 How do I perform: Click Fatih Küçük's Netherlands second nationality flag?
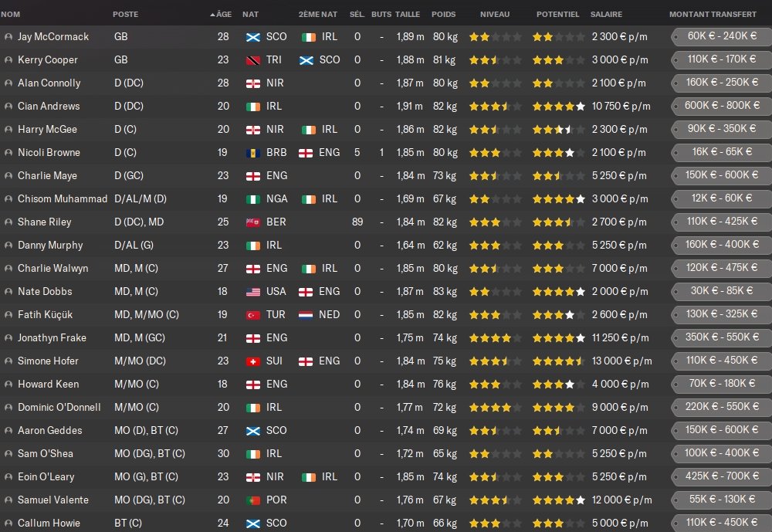(306, 314)
